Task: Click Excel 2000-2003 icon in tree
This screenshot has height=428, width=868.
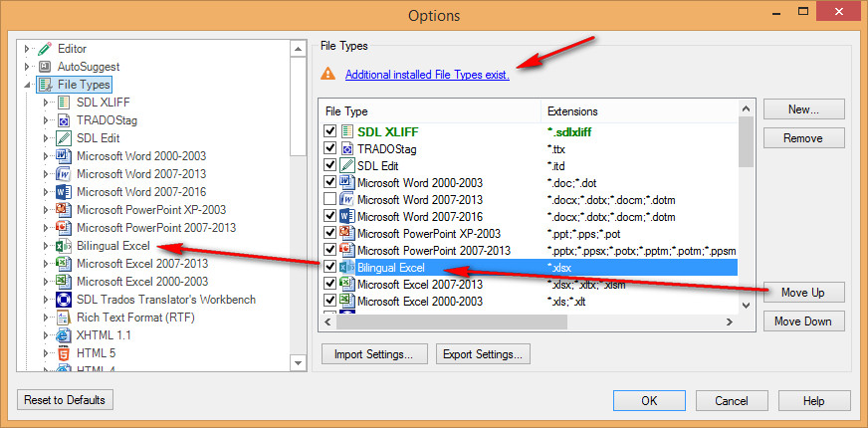Action: point(64,282)
